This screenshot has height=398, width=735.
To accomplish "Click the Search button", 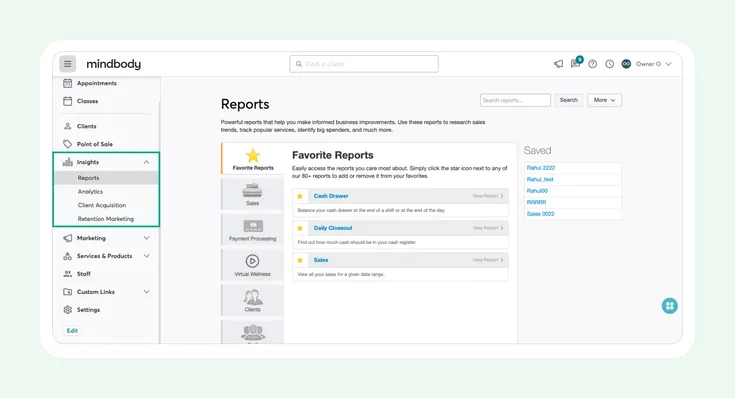I will tap(569, 100).
